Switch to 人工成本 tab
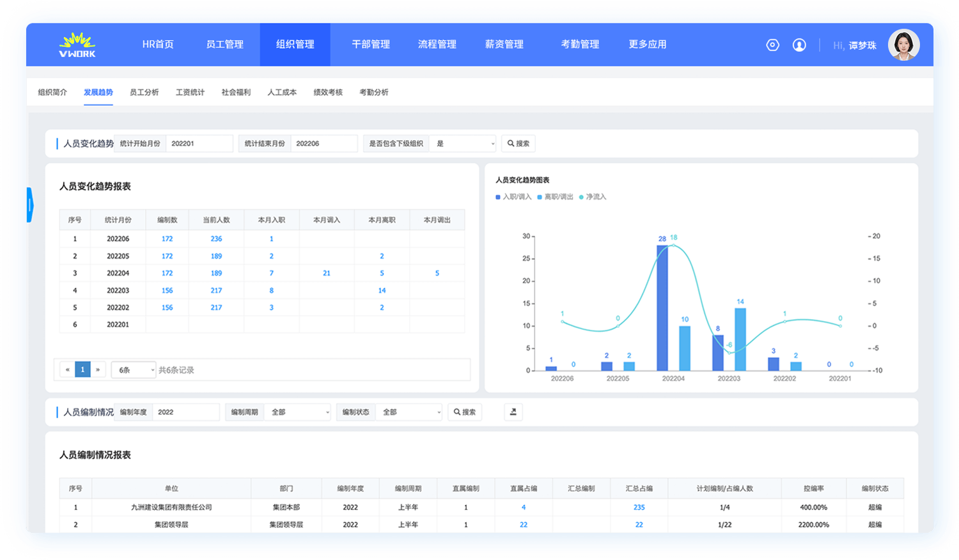959x560 pixels. click(x=282, y=92)
